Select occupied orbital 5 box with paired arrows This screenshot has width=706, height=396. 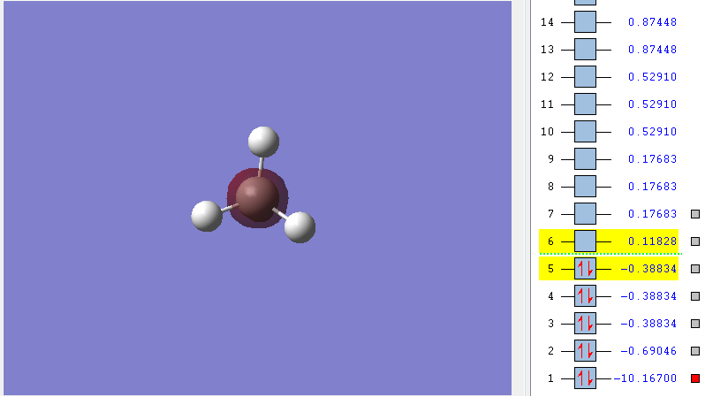585,269
